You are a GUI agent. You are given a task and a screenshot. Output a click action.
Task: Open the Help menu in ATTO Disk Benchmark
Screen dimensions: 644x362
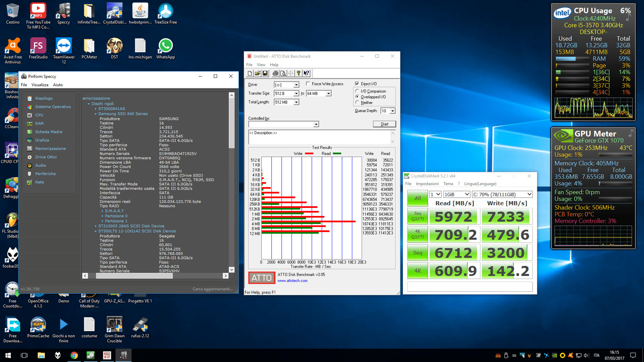tap(274, 65)
